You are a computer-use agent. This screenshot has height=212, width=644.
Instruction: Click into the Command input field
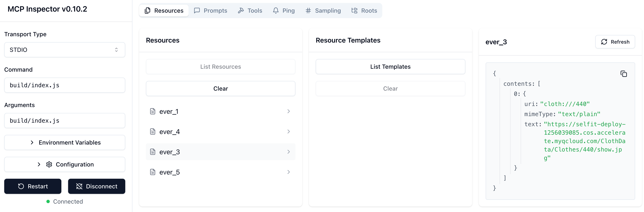click(65, 85)
